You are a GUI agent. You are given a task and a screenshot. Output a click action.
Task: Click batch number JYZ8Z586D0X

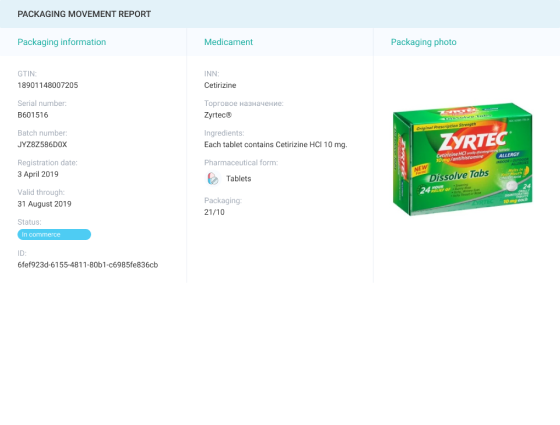[x=42, y=145]
